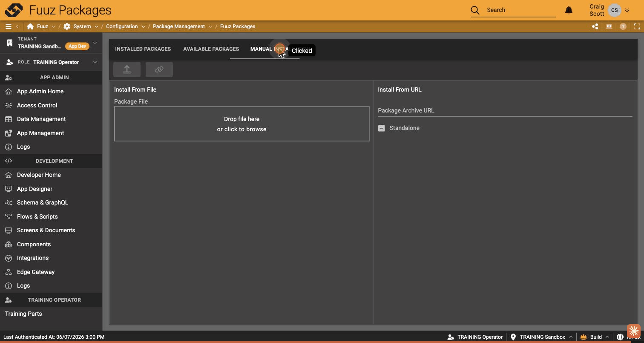Screen dimensions: 644x343
Task: Click the hamburger menu icon
Action: 8,26
